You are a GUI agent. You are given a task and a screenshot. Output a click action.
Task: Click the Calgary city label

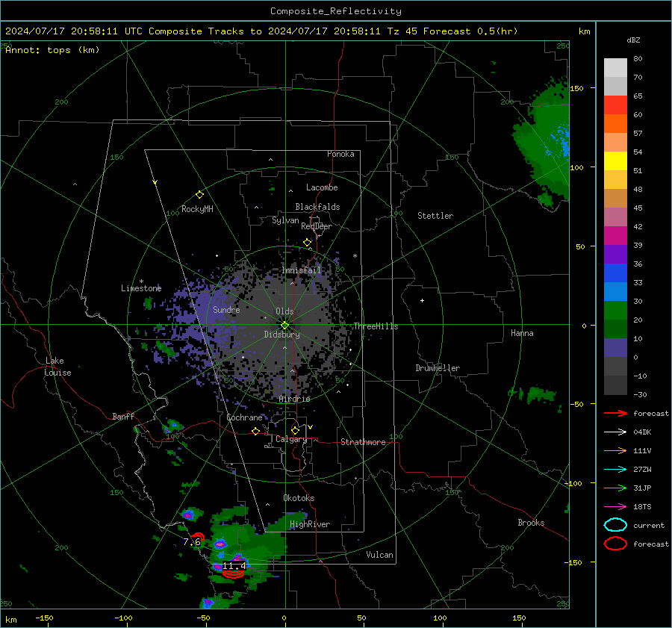291,439
